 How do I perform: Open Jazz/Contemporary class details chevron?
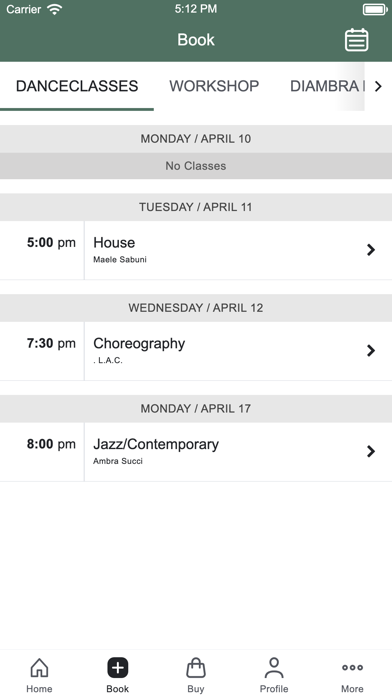pos(371,451)
